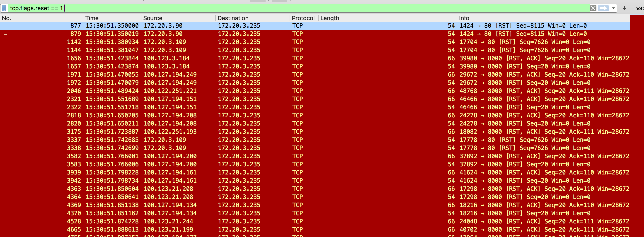Select packet 2046 from 100.122.251.221

click(315, 91)
